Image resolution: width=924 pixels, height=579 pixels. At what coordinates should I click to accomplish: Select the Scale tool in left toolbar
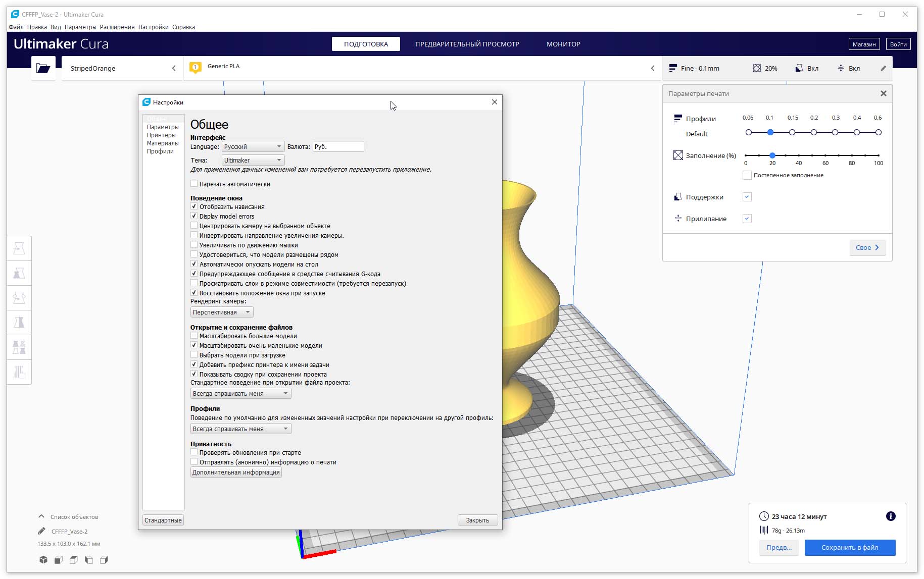coord(19,273)
